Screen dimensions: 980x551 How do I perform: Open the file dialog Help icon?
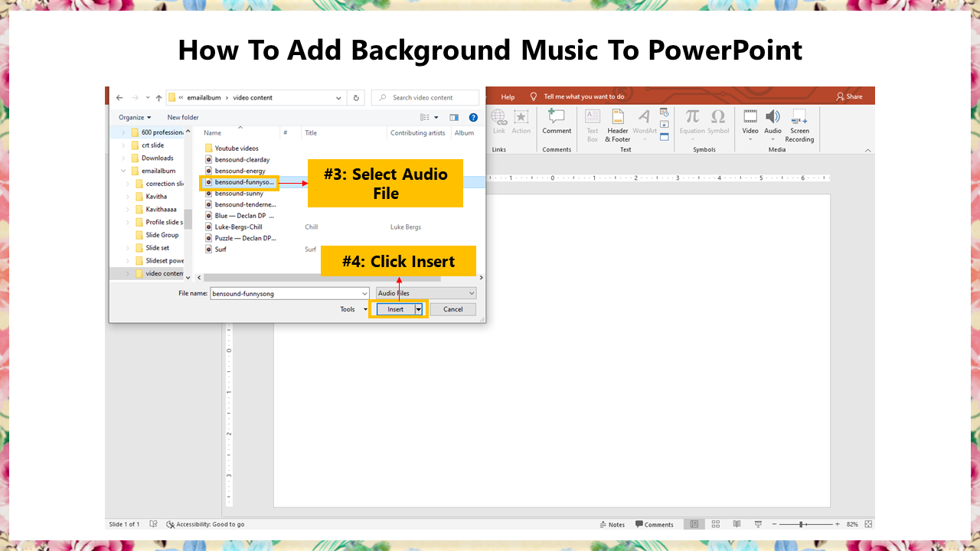[x=473, y=117]
